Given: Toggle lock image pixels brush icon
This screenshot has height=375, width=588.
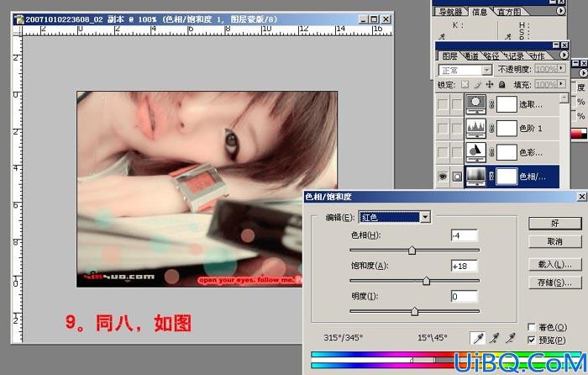Looking at the screenshot, I should pyautogui.click(x=477, y=84).
